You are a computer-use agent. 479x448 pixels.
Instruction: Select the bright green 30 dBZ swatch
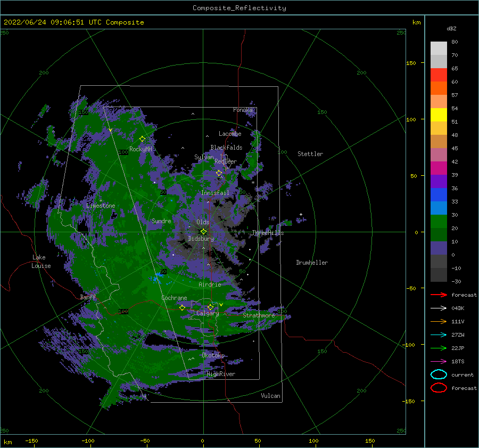439,221
